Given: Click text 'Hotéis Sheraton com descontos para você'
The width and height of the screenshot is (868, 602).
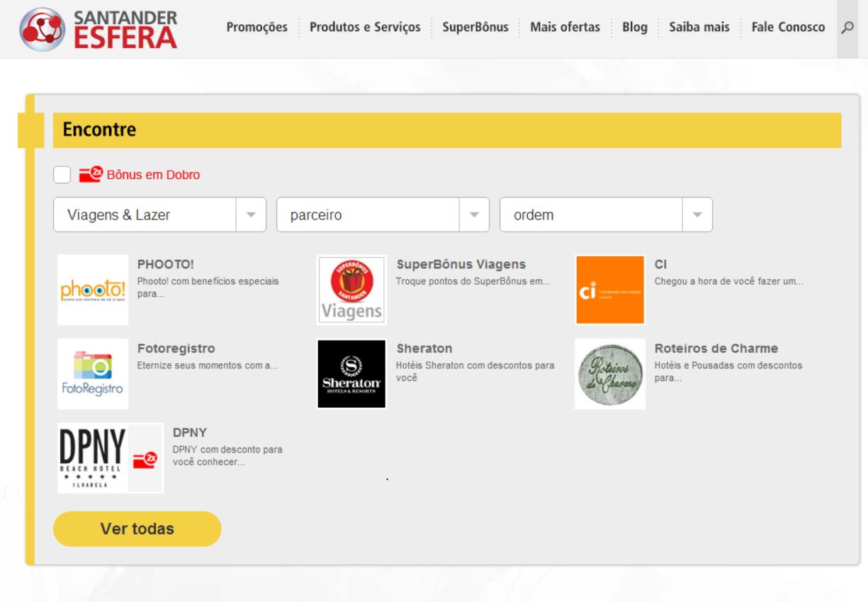Looking at the screenshot, I should point(475,372).
